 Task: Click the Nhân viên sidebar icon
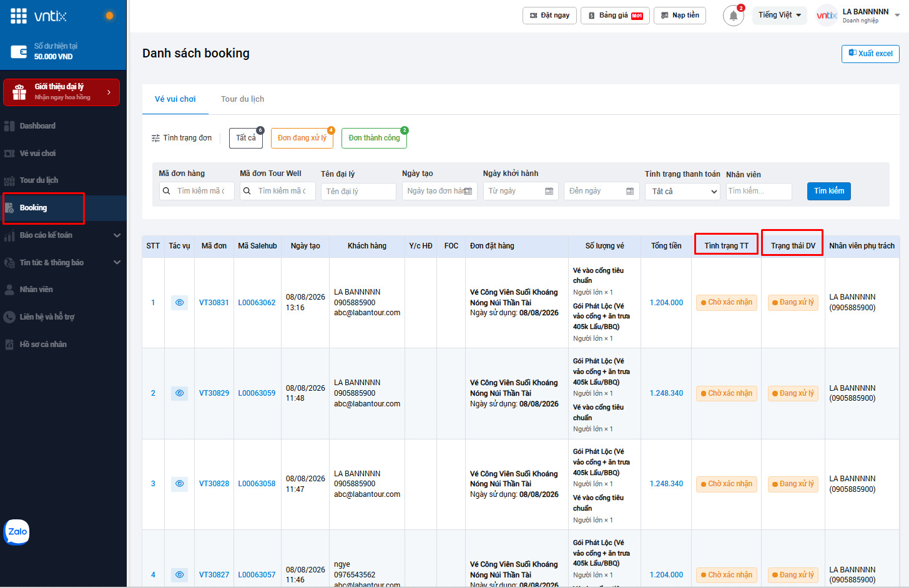tap(9, 290)
